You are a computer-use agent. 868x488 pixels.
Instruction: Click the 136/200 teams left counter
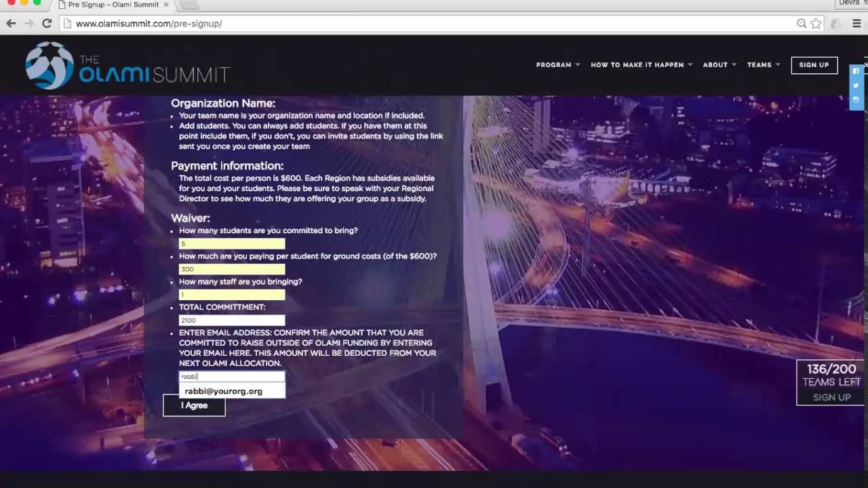pos(831,369)
